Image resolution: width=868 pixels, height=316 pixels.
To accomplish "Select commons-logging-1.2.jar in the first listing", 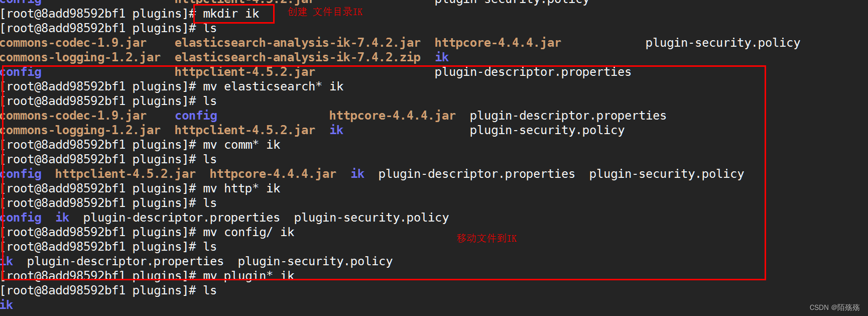I will 80,57.
